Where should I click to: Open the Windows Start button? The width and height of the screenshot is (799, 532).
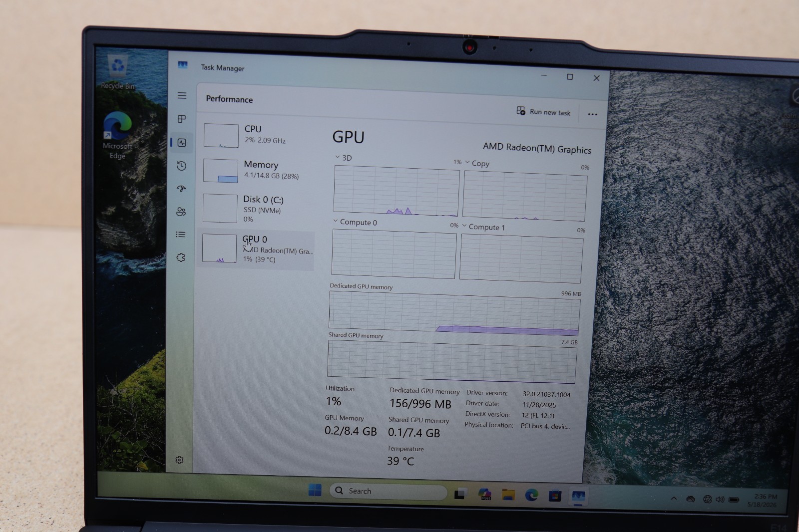(x=315, y=490)
